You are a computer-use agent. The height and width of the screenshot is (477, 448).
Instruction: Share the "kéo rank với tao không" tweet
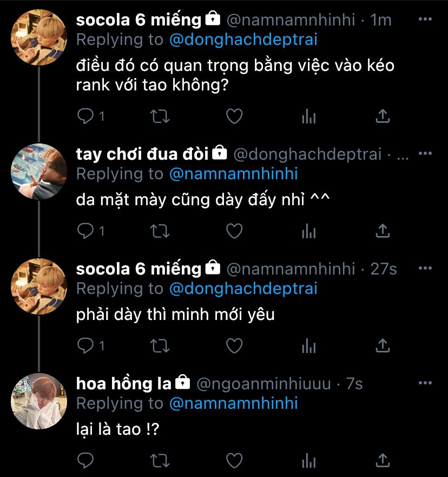pos(383,116)
